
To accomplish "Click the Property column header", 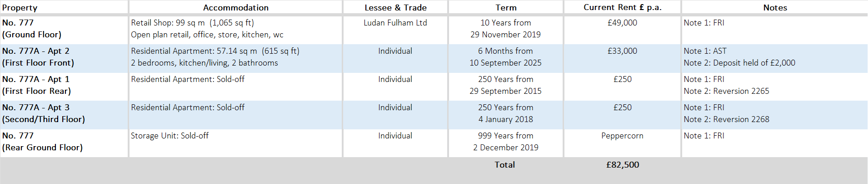I will [x=20, y=8].
